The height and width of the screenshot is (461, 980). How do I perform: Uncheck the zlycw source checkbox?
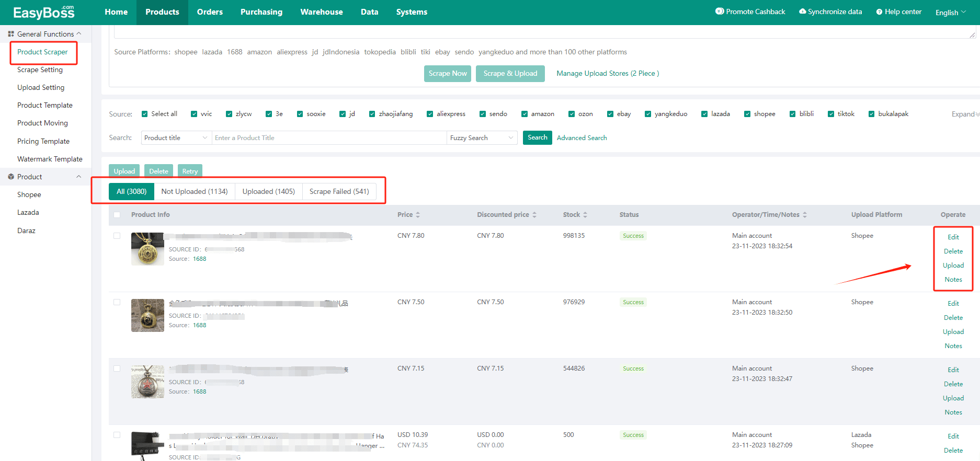tap(229, 114)
